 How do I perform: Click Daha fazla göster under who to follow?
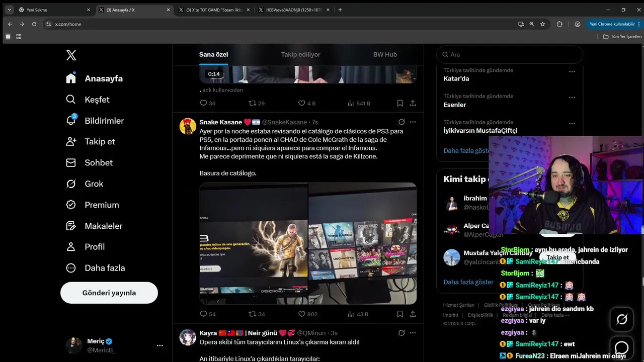click(468, 282)
